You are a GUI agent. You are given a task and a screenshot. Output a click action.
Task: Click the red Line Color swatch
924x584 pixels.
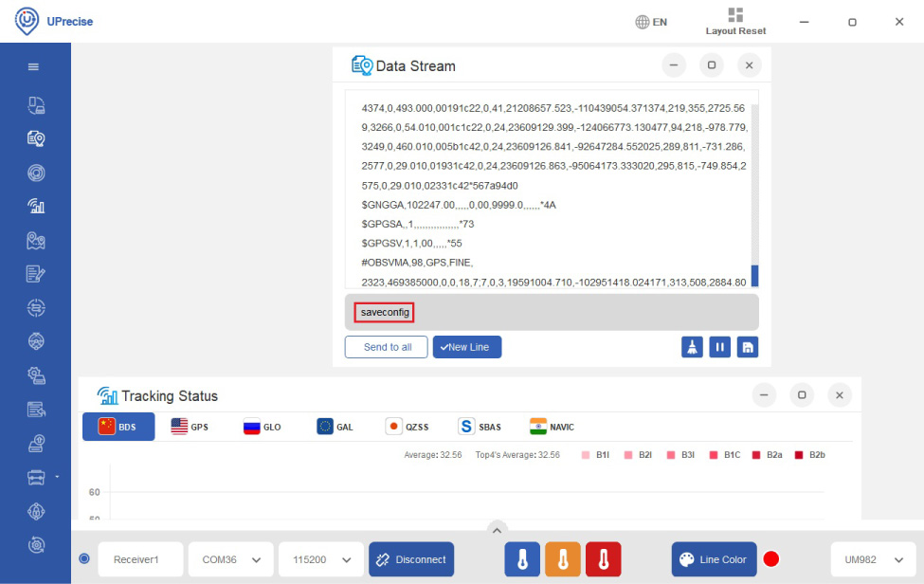click(x=770, y=559)
